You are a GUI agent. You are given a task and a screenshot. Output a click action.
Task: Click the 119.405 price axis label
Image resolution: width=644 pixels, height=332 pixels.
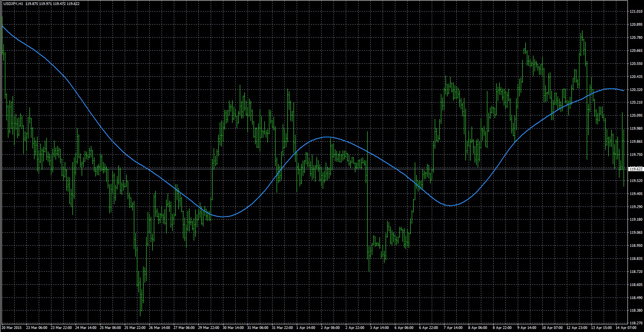[636, 194]
